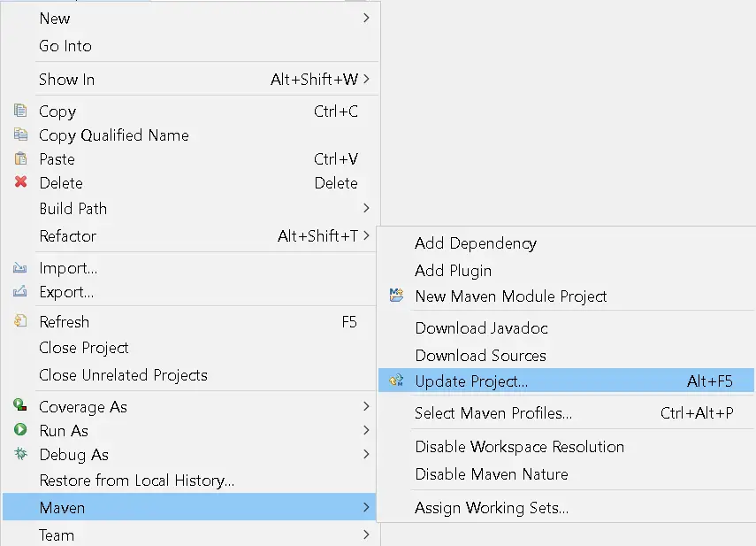Choose Download Sources in the Maven submenu

click(480, 356)
